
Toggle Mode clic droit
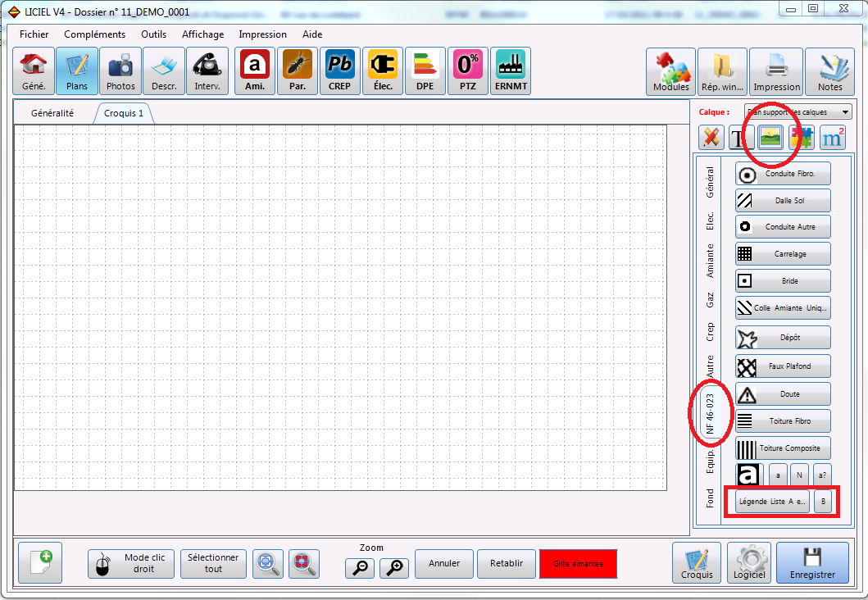(131, 563)
